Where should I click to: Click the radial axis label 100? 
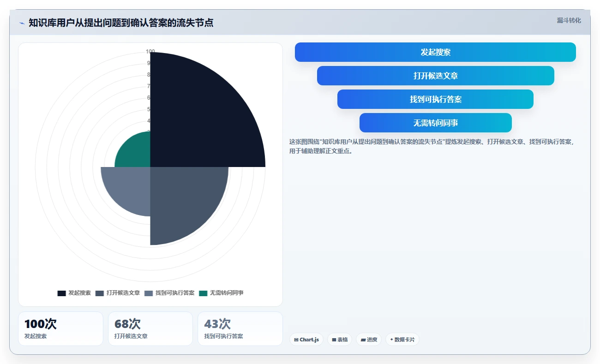(150, 51)
